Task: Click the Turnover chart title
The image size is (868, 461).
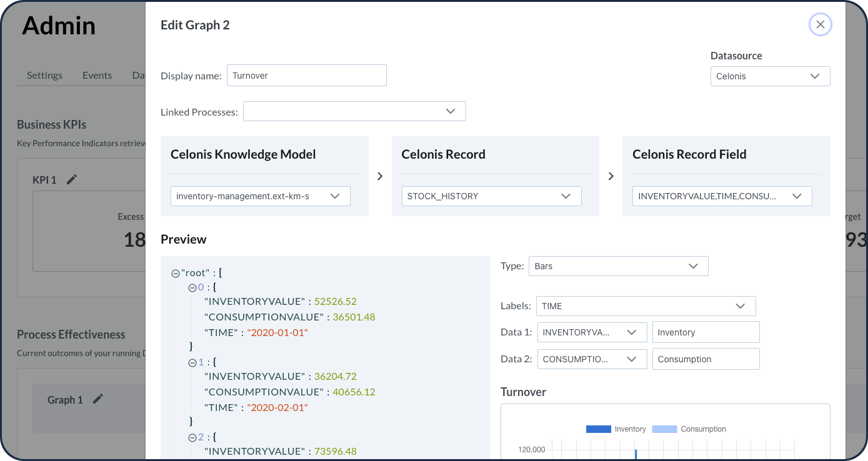Action: point(524,392)
